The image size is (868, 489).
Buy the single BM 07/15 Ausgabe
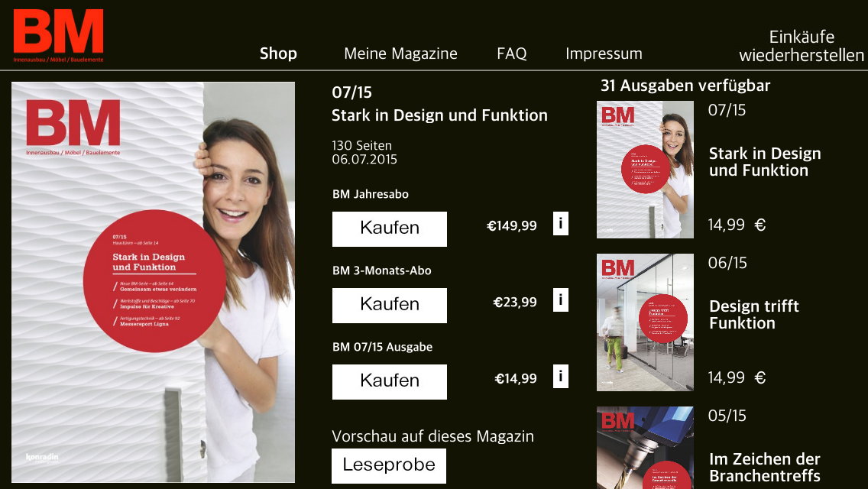(x=390, y=381)
